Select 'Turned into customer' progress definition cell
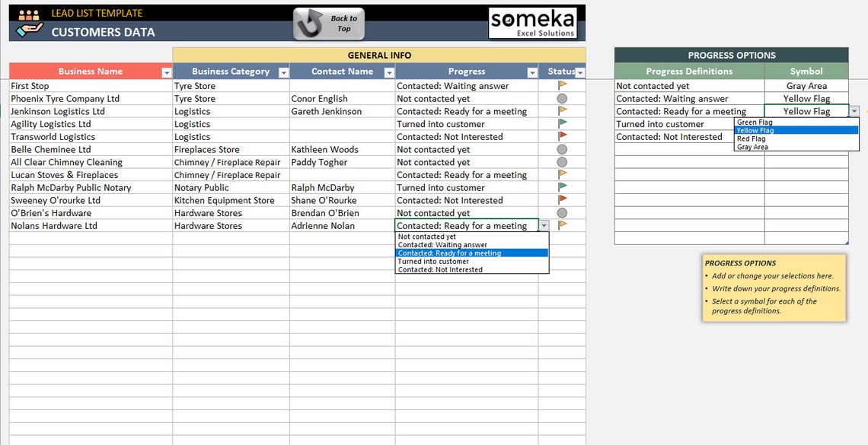Viewport: 868px width, 445px height. [x=675, y=124]
